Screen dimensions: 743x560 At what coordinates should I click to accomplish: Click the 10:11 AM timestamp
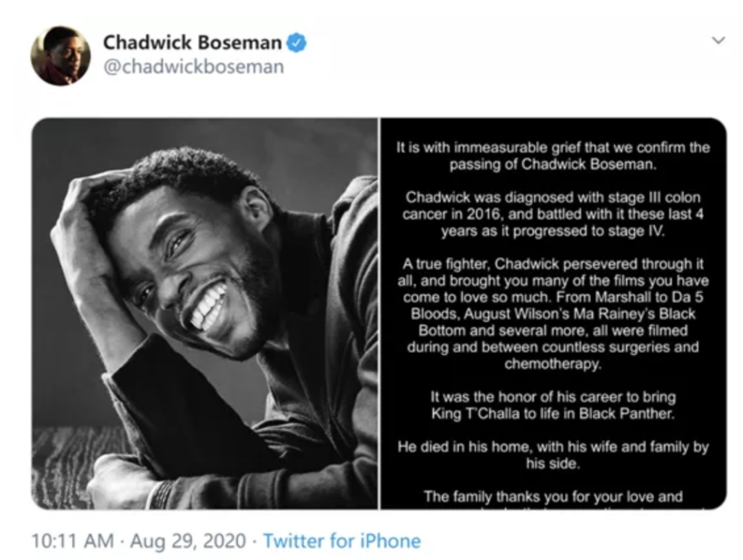(x=72, y=541)
